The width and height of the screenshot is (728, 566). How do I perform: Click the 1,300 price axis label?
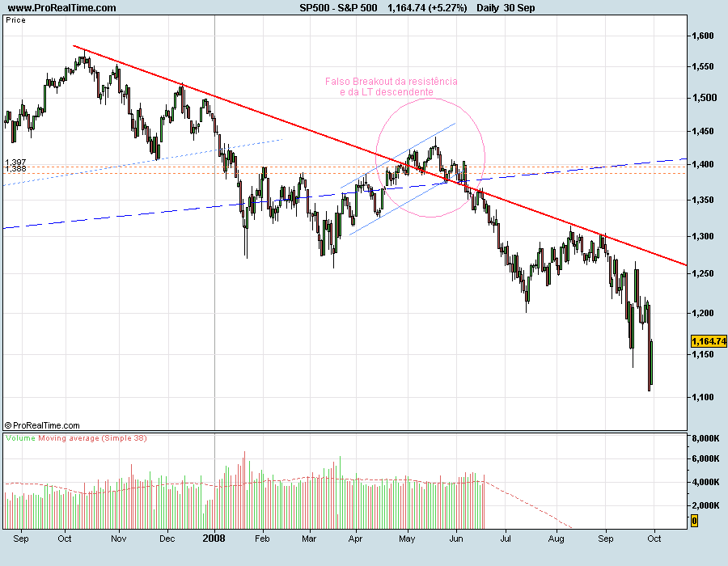(702, 236)
